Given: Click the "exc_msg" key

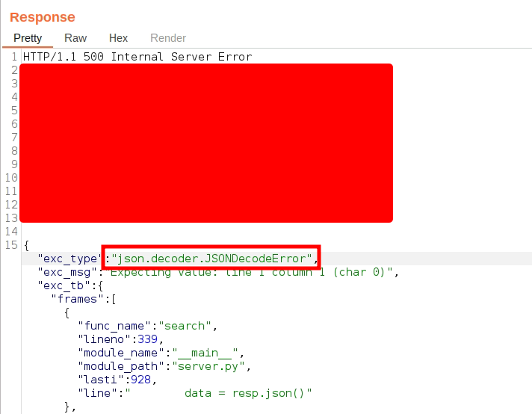Looking at the screenshot, I should [x=66, y=272].
